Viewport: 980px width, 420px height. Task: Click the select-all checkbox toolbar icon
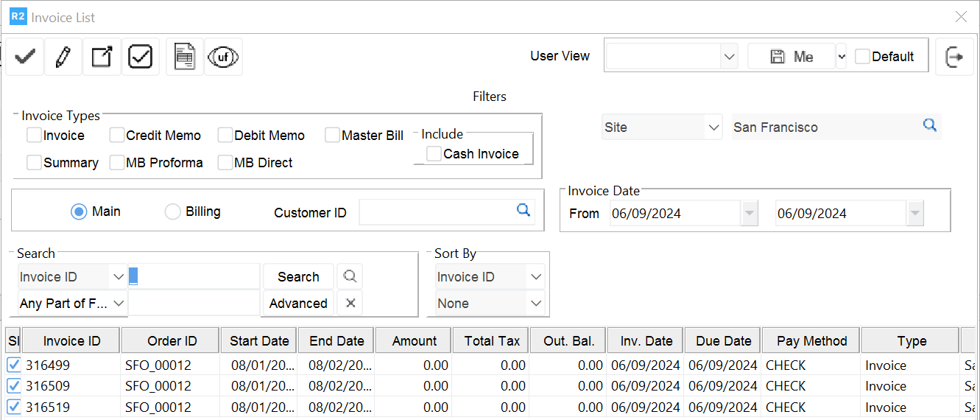coord(140,57)
